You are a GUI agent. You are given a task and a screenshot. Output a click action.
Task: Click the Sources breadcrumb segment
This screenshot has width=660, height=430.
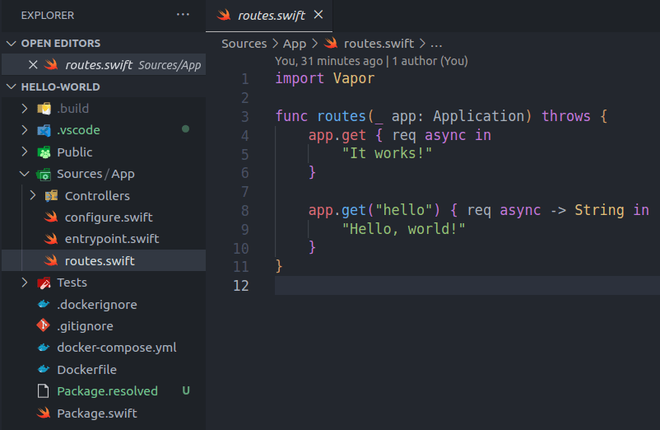pyautogui.click(x=244, y=43)
